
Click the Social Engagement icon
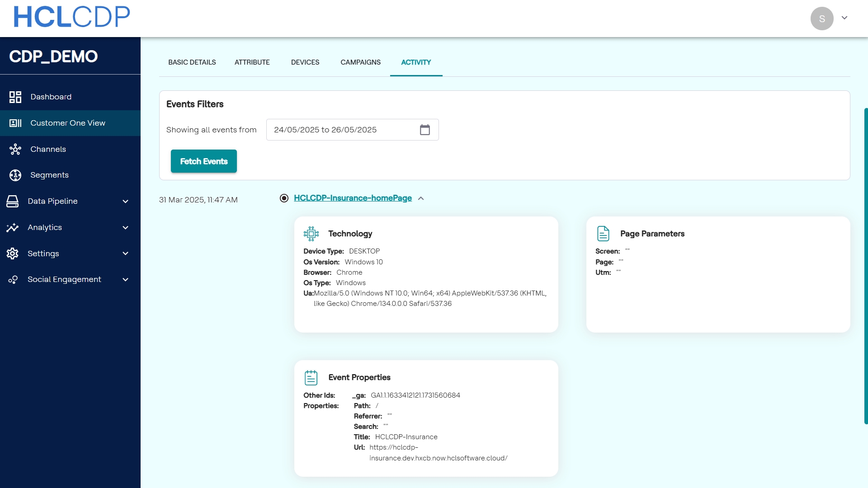13,280
